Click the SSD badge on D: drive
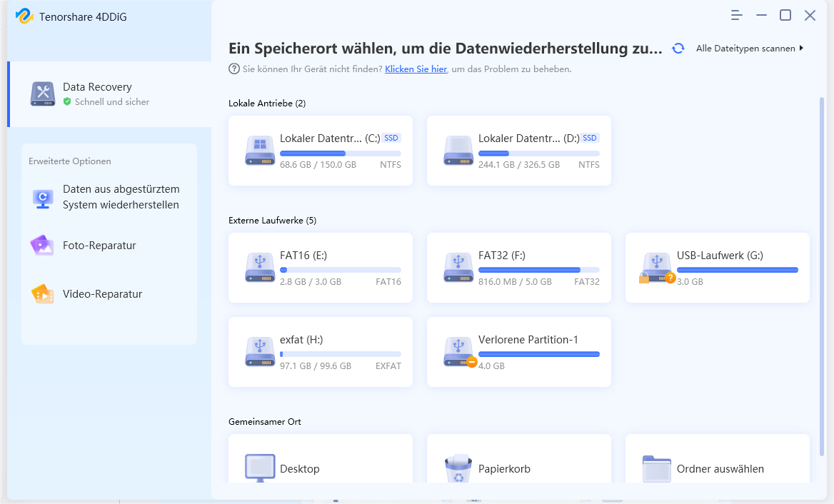Screen dimensions: 834x504 pos(590,138)
